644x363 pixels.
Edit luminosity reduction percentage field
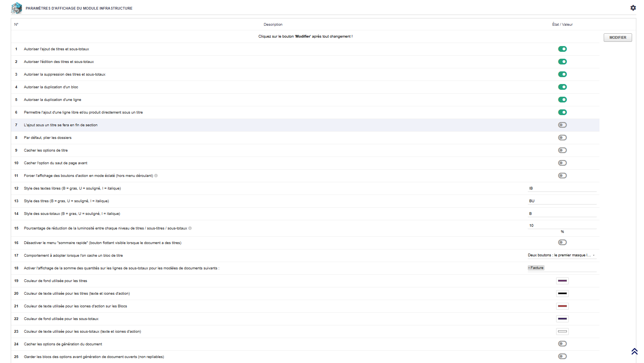click(562, 226)
